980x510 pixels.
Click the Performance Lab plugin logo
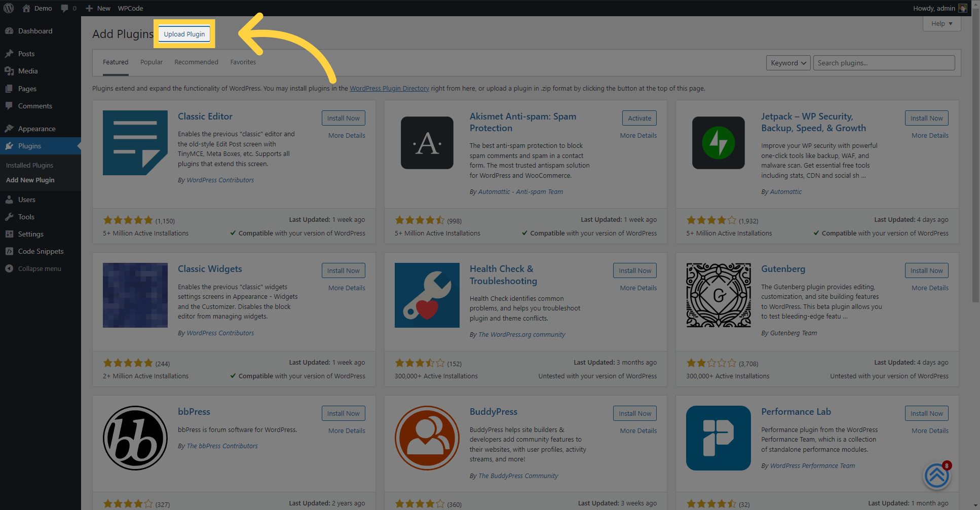719,438
